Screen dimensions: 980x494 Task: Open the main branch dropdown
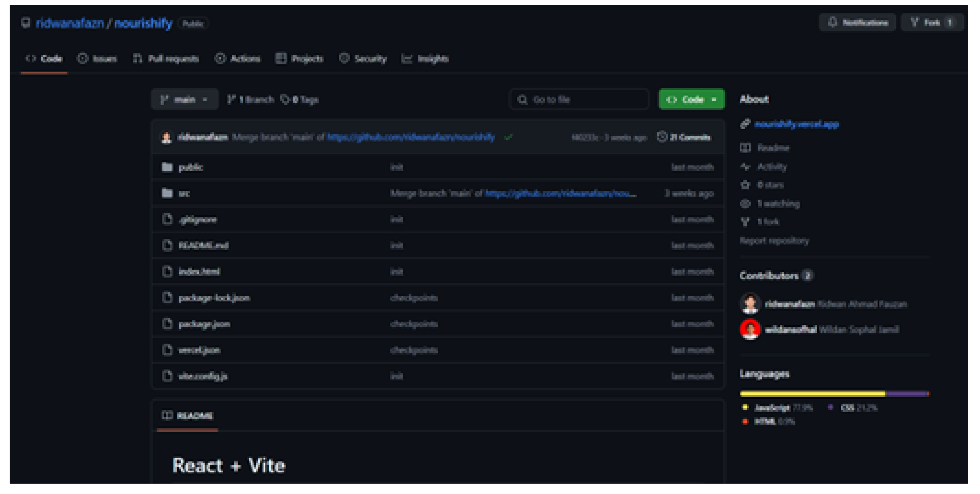click(185, 100)
